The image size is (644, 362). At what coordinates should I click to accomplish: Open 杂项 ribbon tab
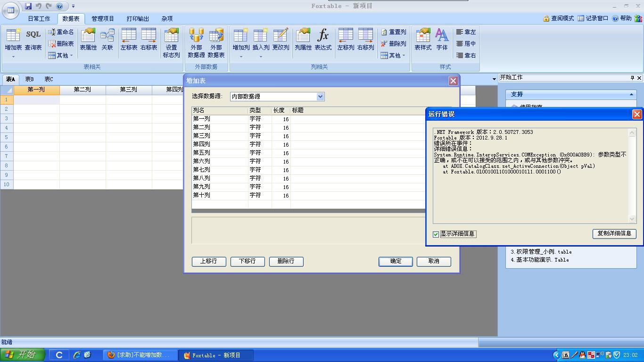point(167,19)
